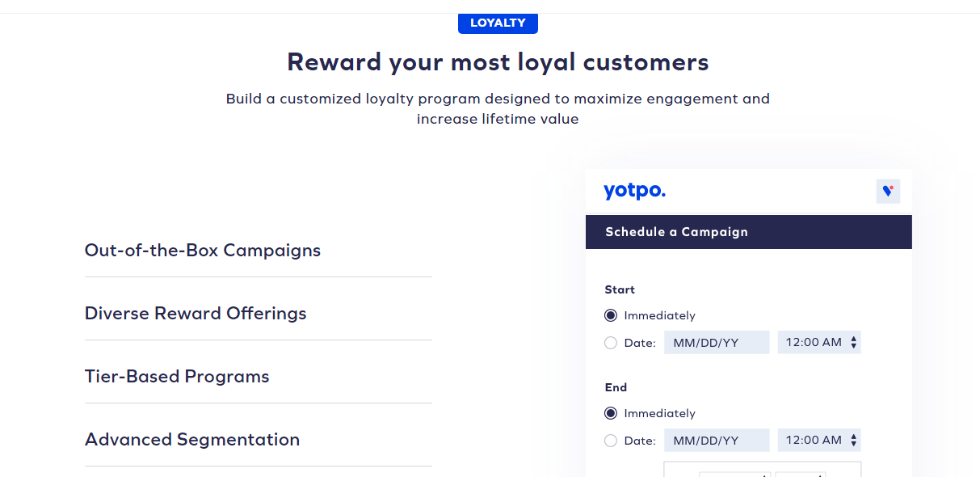Click the blue LOYALTY badge

(x=498, y=23)
